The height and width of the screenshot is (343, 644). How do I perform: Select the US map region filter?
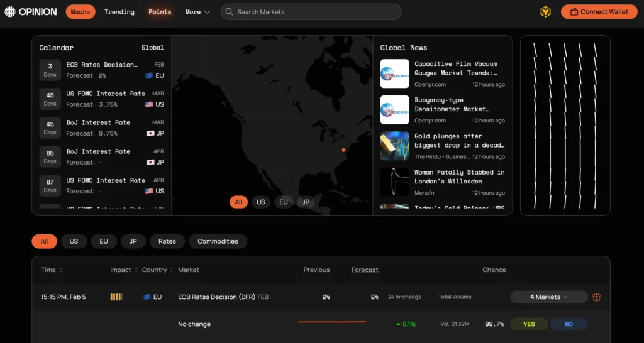tap(261, 202)
